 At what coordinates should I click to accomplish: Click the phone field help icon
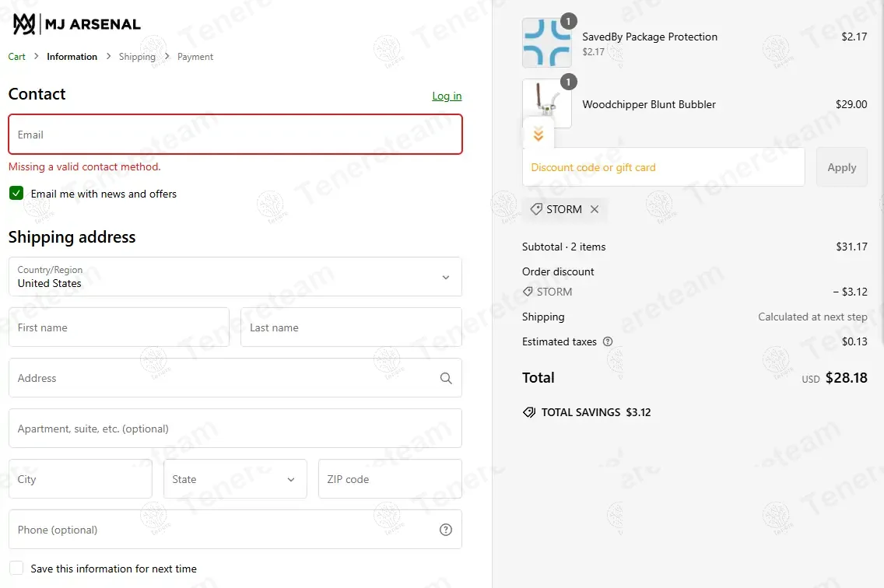[446, 530]
